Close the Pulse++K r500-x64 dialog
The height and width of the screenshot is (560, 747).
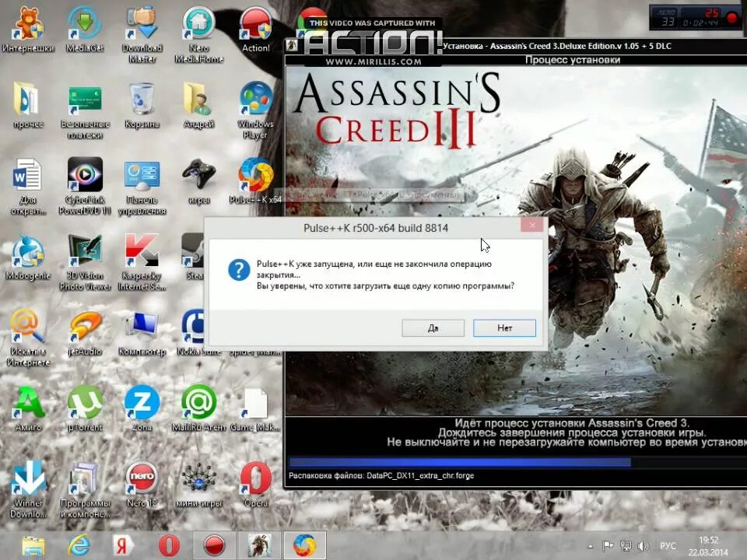pyautogui.click(x=532, y=225)
